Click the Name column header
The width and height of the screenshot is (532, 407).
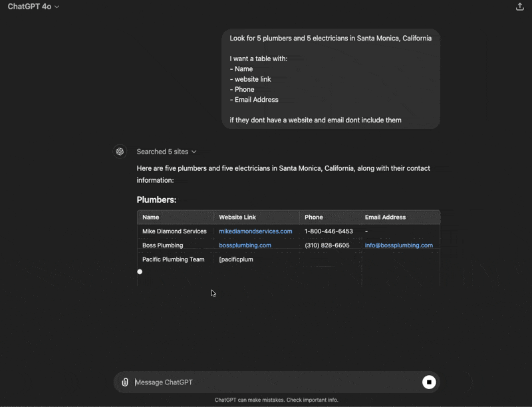[x=151, y=217]
